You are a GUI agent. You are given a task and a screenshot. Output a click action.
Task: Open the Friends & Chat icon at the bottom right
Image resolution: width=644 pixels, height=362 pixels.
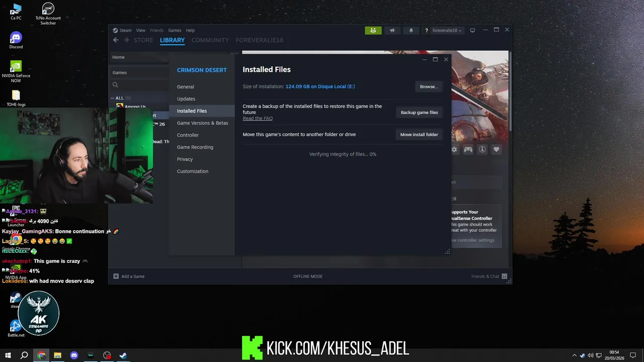(504, 276)
